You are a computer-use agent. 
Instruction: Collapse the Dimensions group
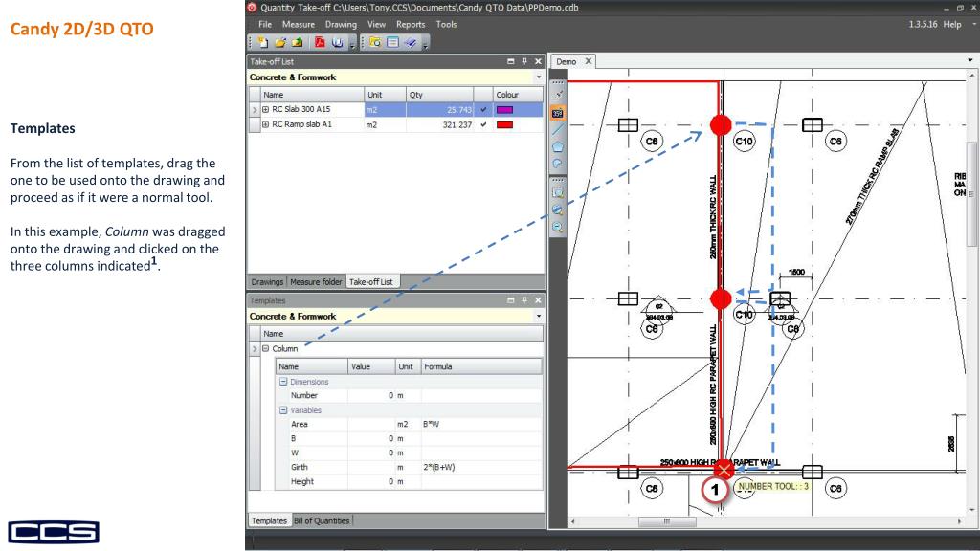point(283,381)
